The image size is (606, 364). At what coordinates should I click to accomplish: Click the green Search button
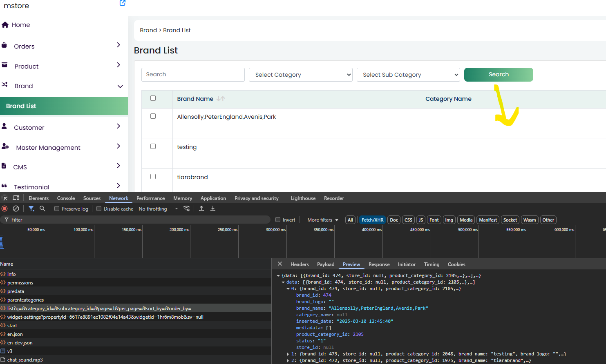coord(499,75)
